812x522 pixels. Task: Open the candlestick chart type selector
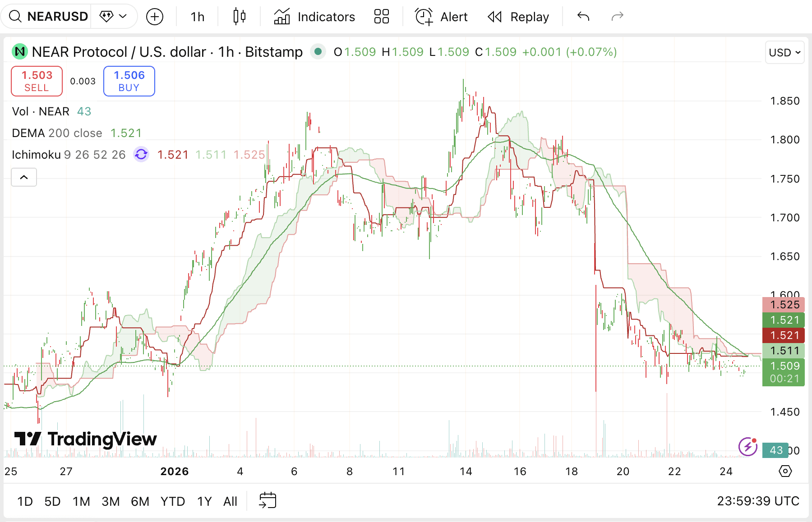[x=239, y=17]
